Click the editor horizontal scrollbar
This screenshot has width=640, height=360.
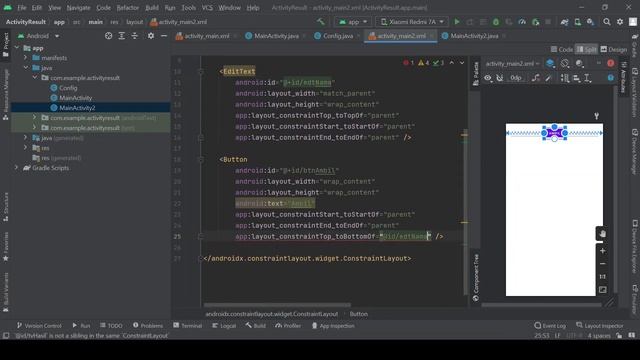coord(277,304)
